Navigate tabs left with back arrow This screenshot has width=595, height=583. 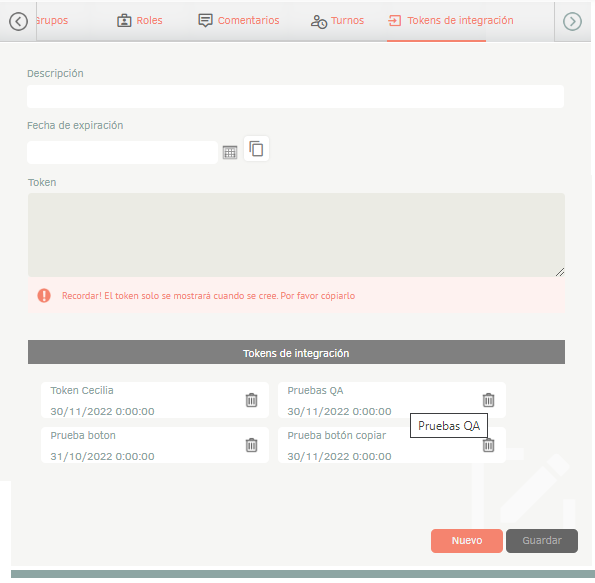[x=18, y=21]
